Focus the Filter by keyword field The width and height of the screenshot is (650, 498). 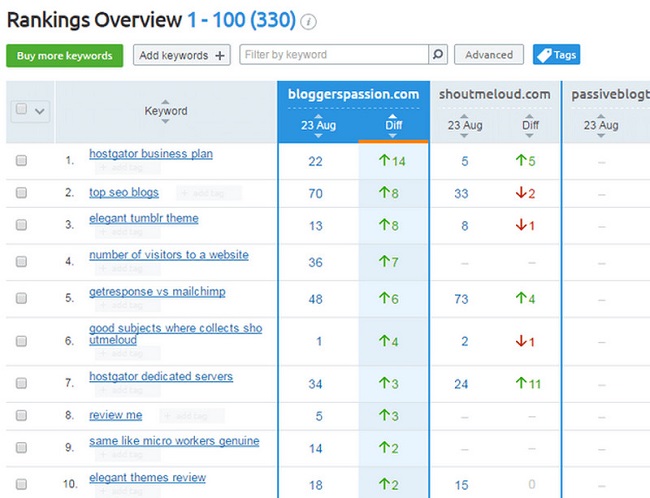click(x=334, y=55)
